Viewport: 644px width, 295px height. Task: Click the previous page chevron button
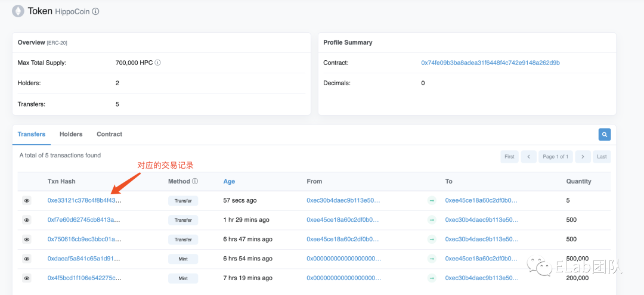pyautogui.click(x=528, y=157)
